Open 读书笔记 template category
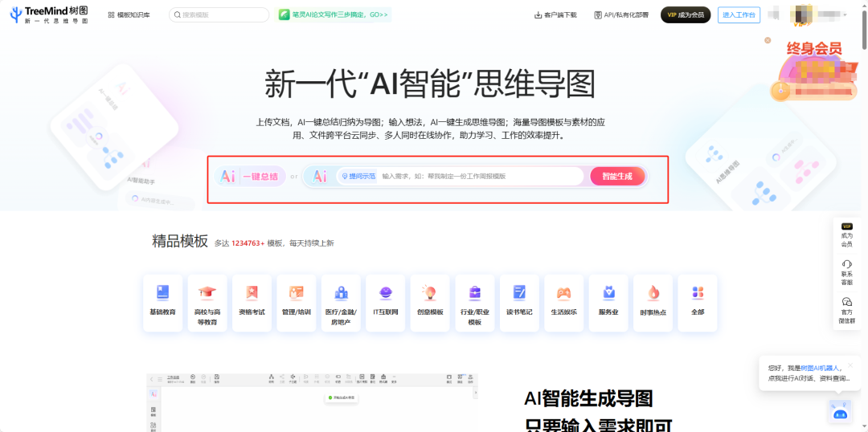Image resolution: width=868 pixels, height=432 pixels. point(519,303)
